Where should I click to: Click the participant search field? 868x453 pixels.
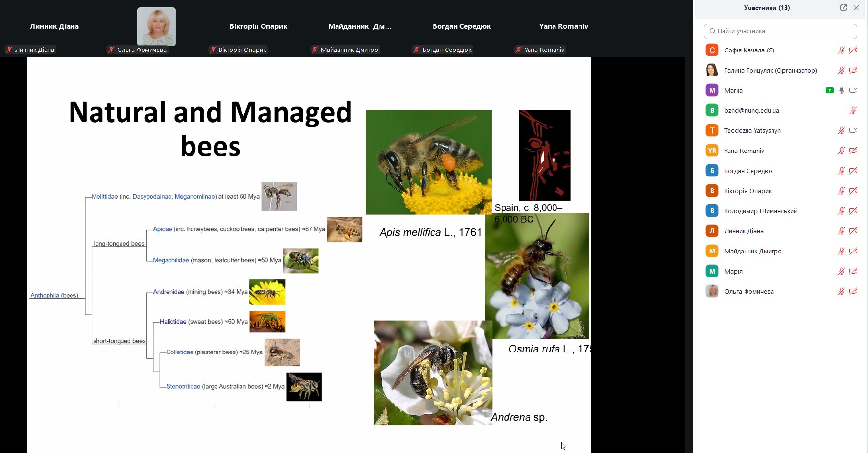(x=780, y=31)
